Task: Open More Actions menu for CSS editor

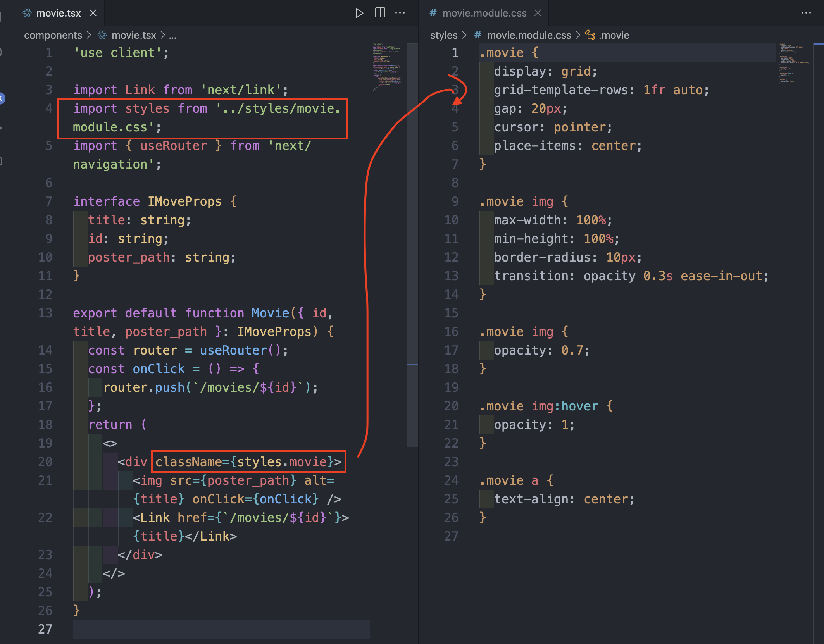Action: pos(806,13)
